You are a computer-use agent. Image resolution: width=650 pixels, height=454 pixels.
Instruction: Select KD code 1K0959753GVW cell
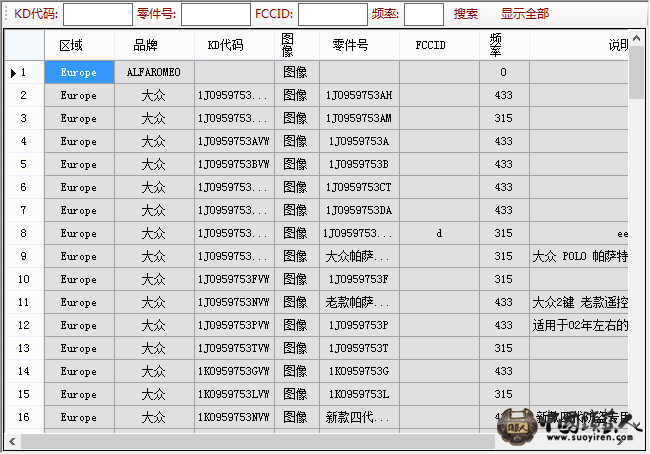click(x=234, y=371)
